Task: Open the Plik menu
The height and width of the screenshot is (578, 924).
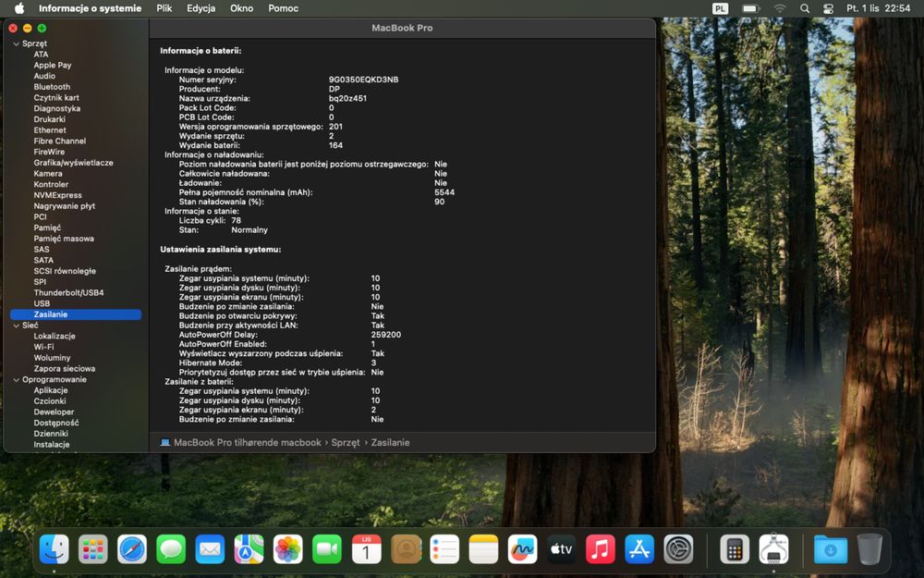Action: click(164, 8)
